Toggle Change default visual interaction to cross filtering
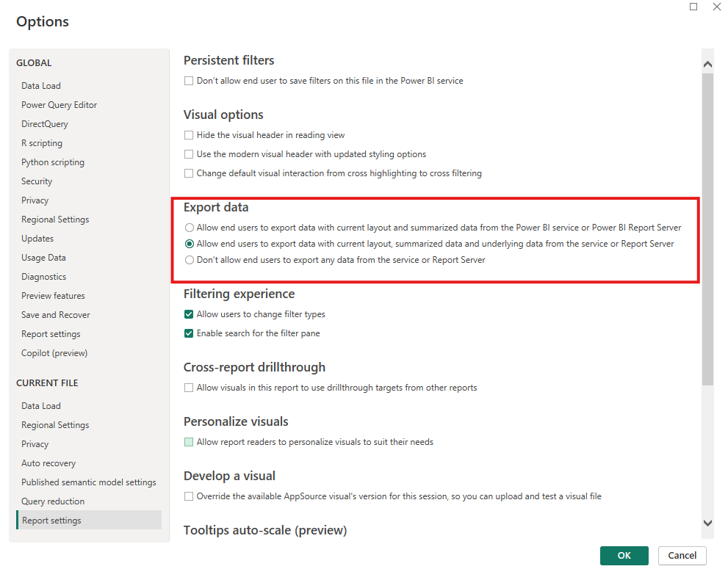 click(189, 173)
